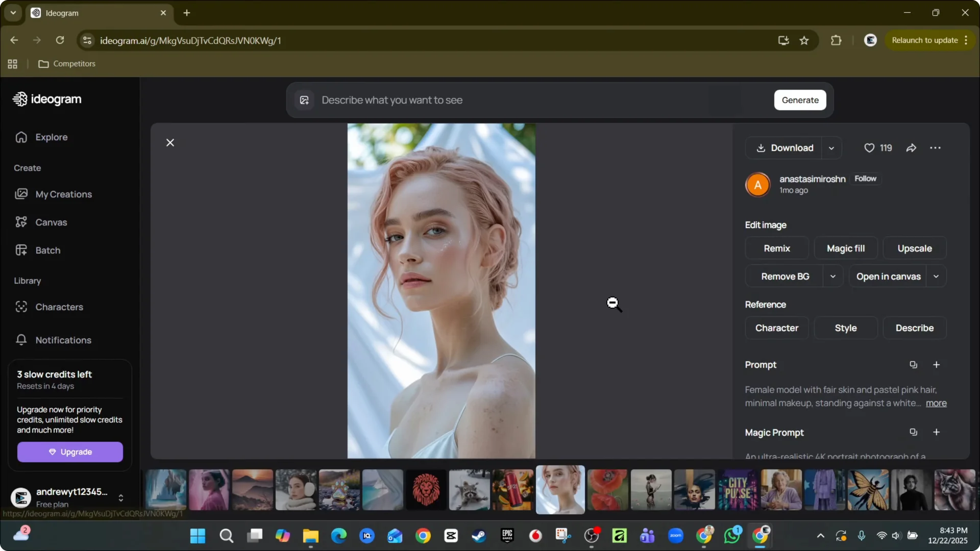The width and height of the screenshot is (980, 551).
Task: Open the Canvas section
Action: pyautogui.click(x=51, y=222)
